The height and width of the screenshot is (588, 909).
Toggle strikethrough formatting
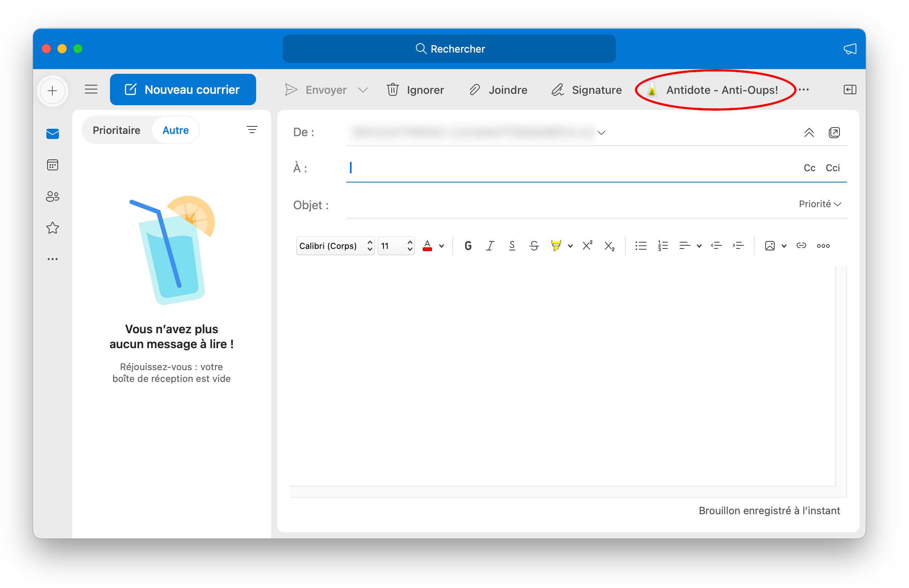point(534,246)
